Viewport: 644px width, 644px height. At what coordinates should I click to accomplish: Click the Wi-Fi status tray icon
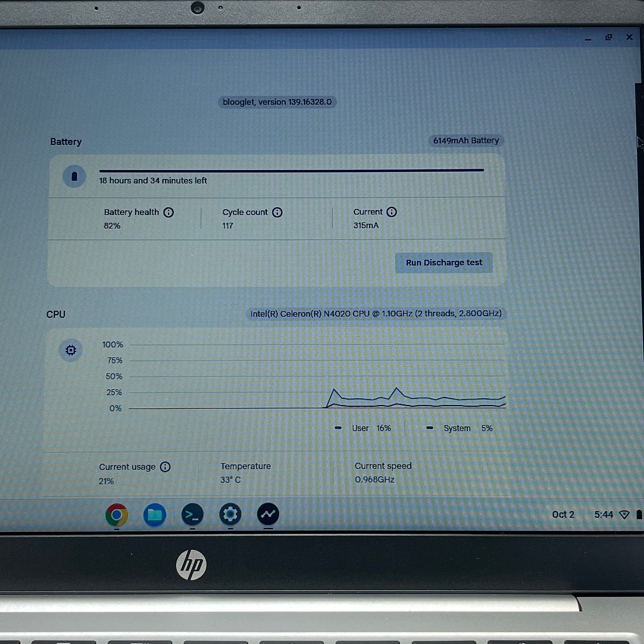point(624,515)
